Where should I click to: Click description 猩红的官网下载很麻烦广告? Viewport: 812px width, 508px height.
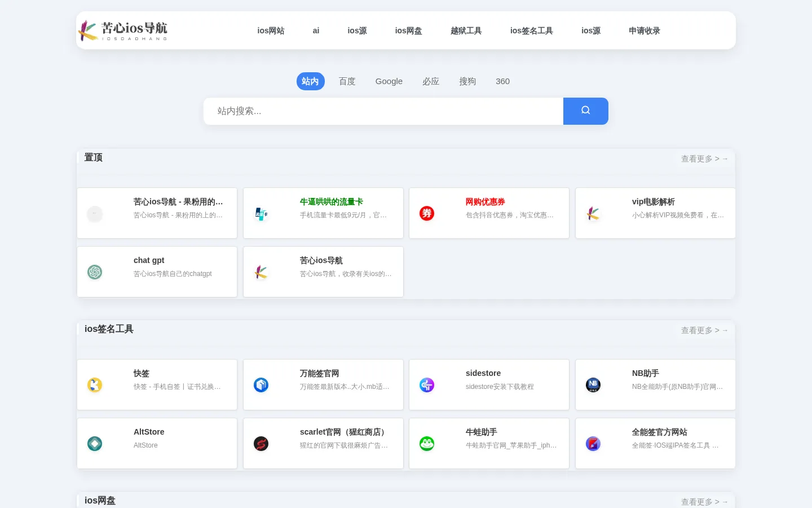[344, 445]
